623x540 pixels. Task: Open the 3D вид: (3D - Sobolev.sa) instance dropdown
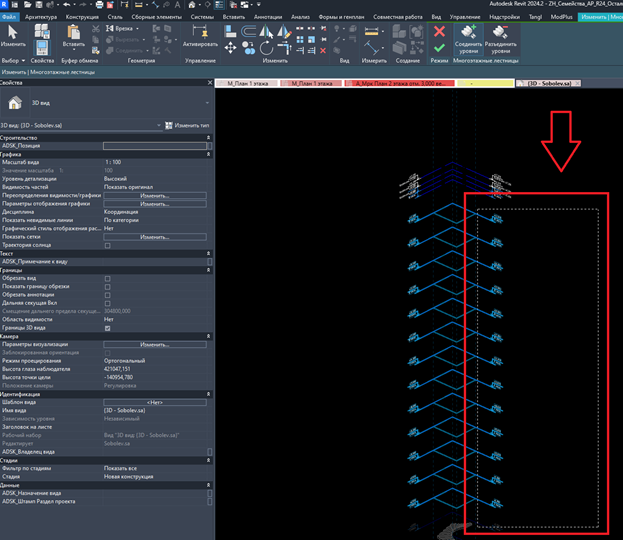[x=159, y=125]
